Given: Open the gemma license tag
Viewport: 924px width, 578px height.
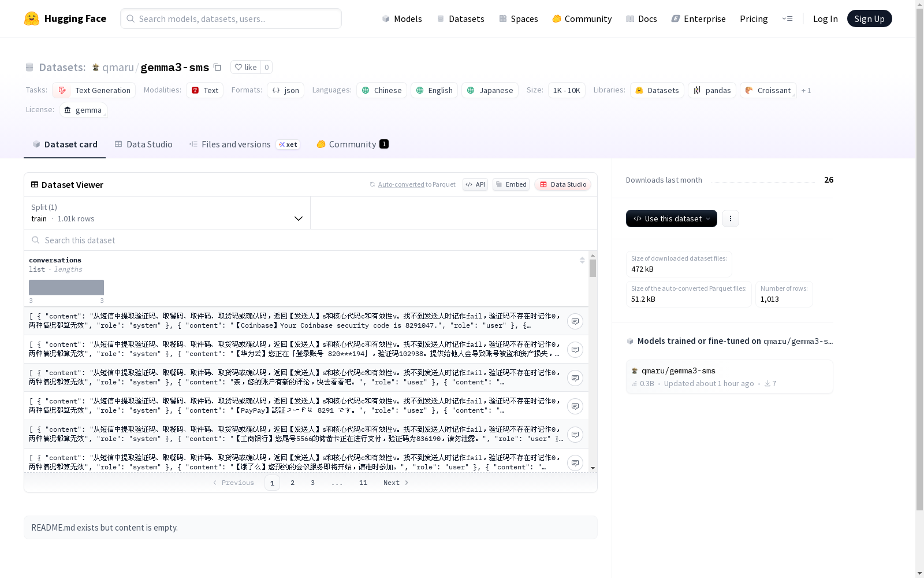Looking at the screenshot, I should 83,110.
